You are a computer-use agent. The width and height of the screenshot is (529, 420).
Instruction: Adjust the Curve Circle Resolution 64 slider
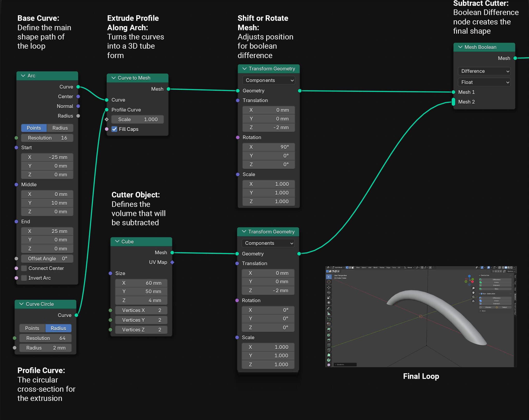[x=46, y=338]
